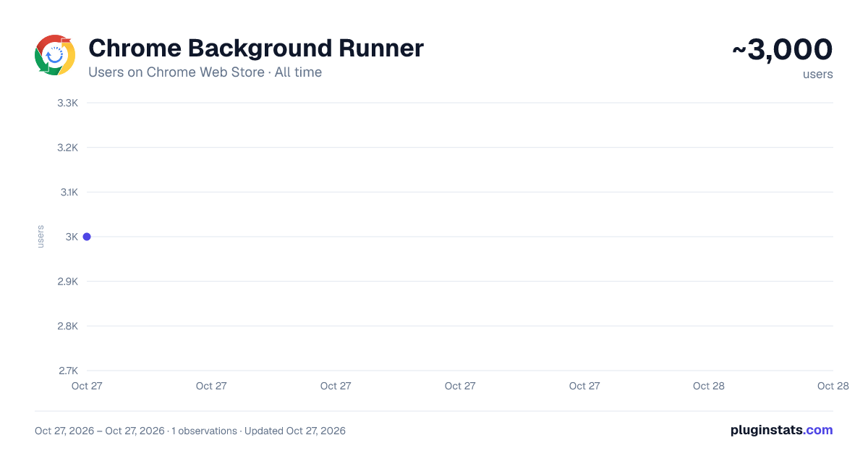Viewport: 868px width, 456px height.
Task: Click the 2.8K y-axis label
Action: (67, 326)
